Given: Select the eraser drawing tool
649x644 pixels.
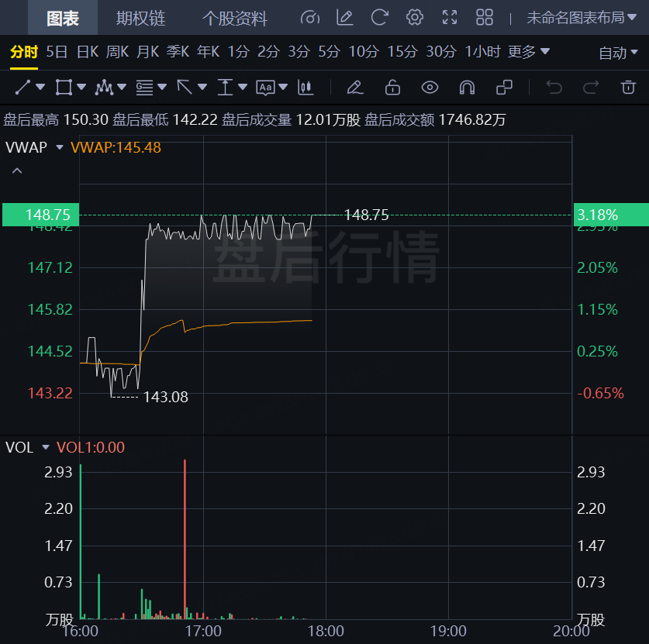Looking at the screenshot, I should 355,87.
